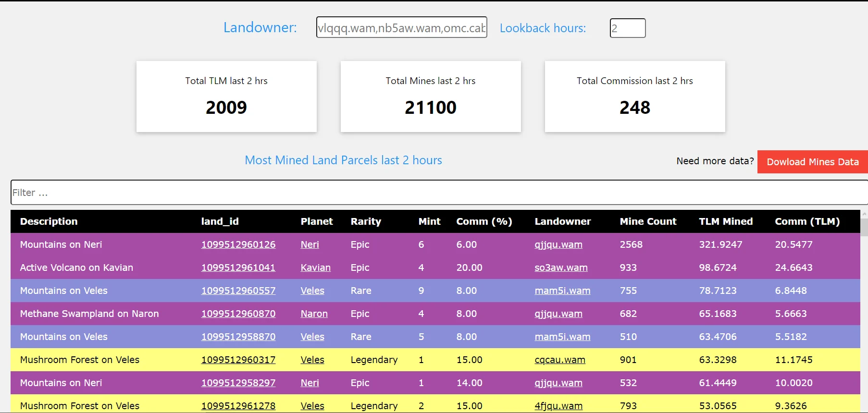Click the mine count 2568 cell

click(x=631, y=244)
